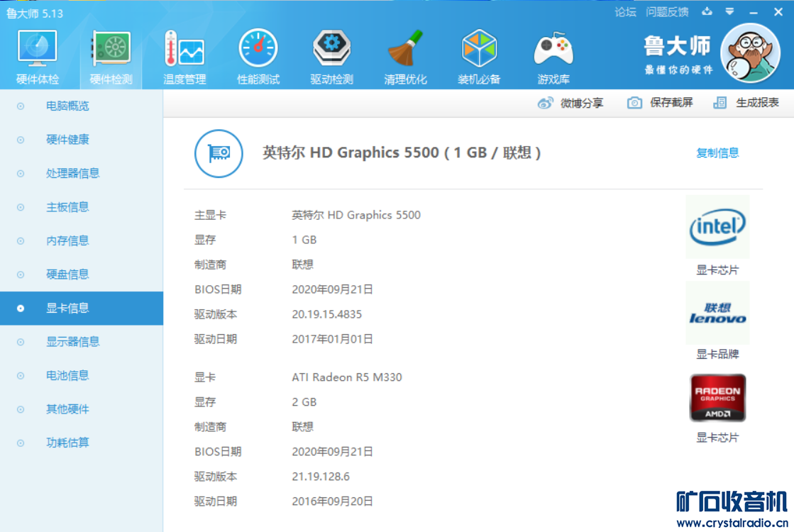Click driver date 2017年01月01日
The height and width of the screenshot is (532, 794).
pyautogui.click(x=332, y=339)
